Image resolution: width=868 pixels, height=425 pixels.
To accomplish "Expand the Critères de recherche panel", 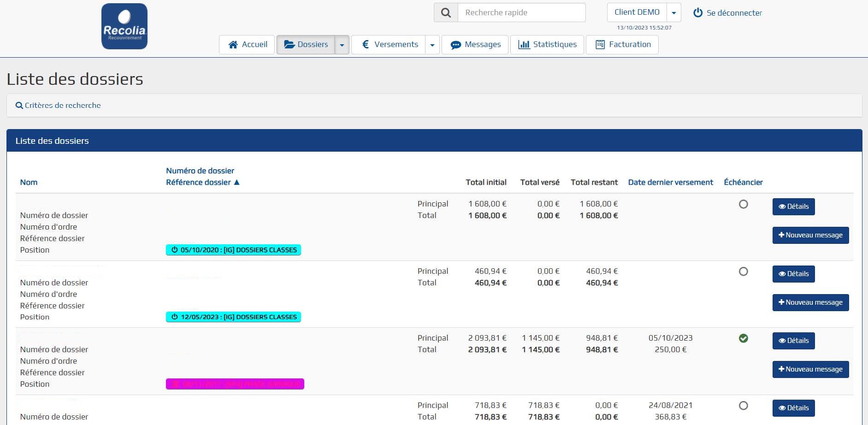I will tap(58, 106).
